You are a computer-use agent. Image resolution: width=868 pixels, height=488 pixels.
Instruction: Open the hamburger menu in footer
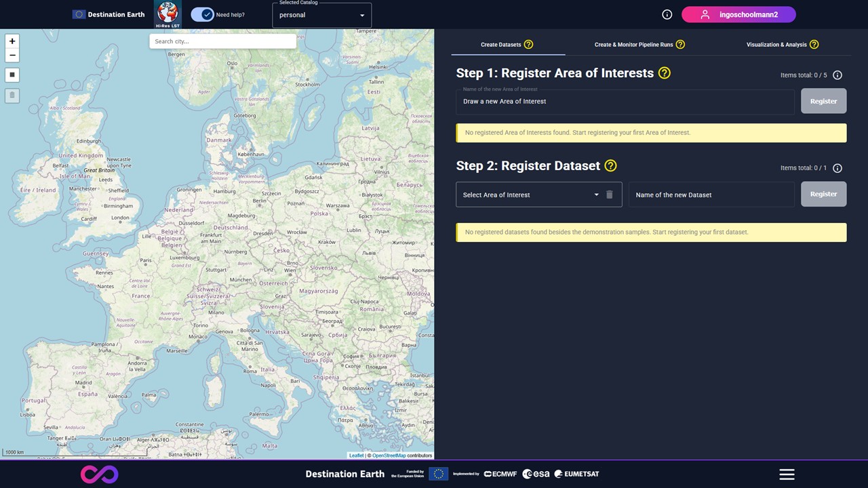tap(787, 474)
